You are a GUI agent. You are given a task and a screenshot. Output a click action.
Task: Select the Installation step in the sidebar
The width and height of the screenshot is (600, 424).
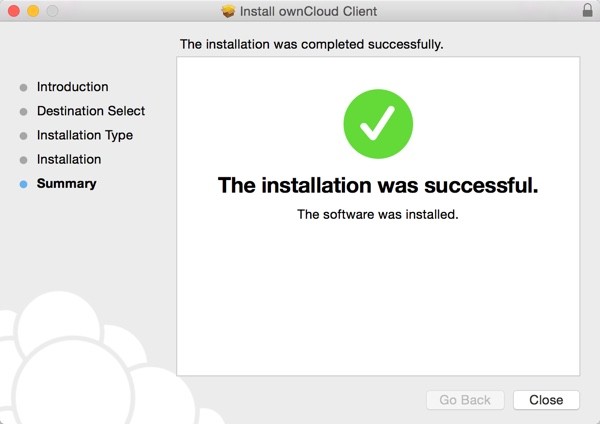[69, 159]
